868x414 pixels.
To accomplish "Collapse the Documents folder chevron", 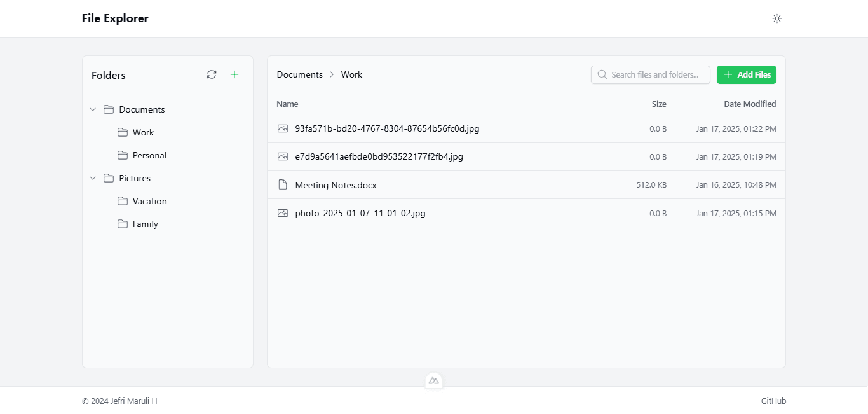I will [x=93, y=109].
